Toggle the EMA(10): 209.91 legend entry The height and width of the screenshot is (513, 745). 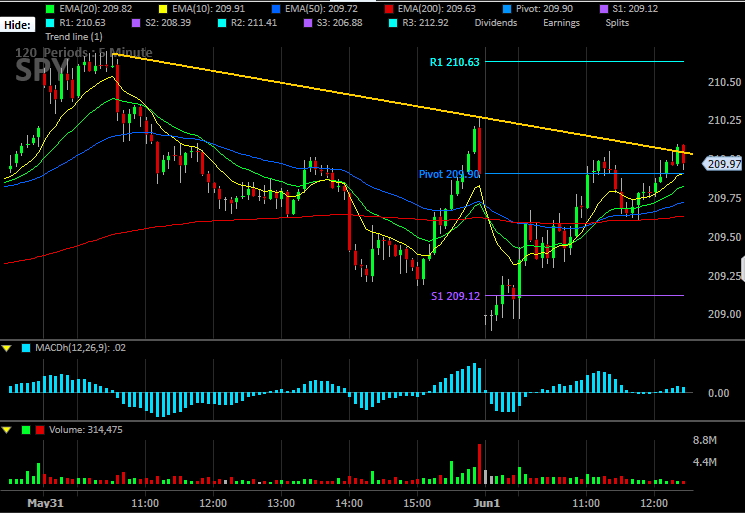209,9
